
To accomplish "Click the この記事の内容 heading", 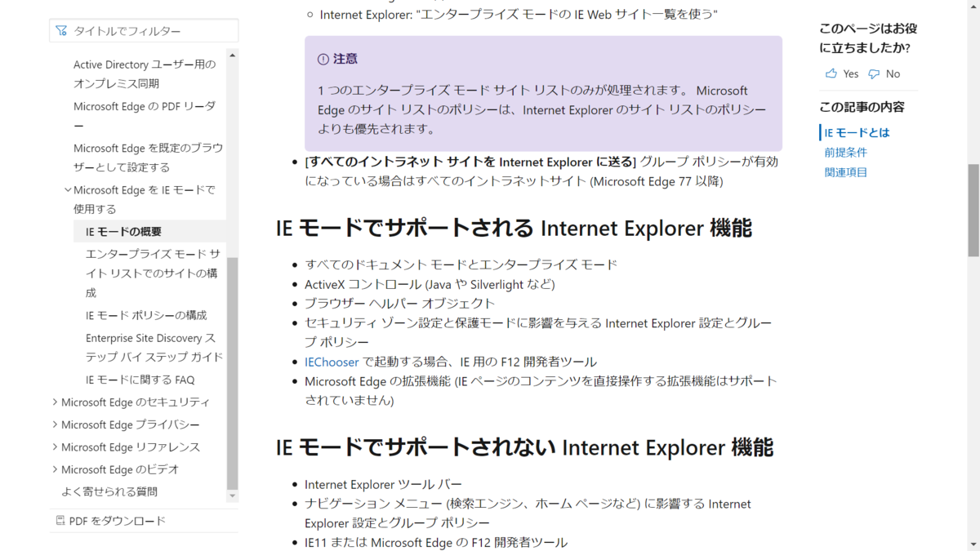I will (862, 107).
